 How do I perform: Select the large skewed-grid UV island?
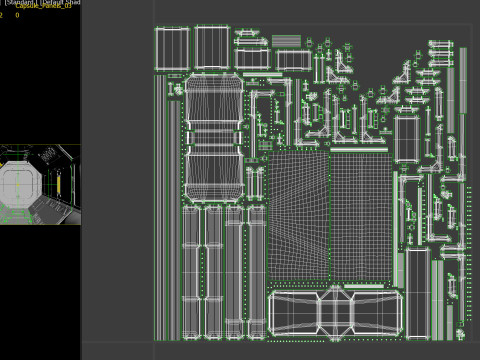(299, 216)
